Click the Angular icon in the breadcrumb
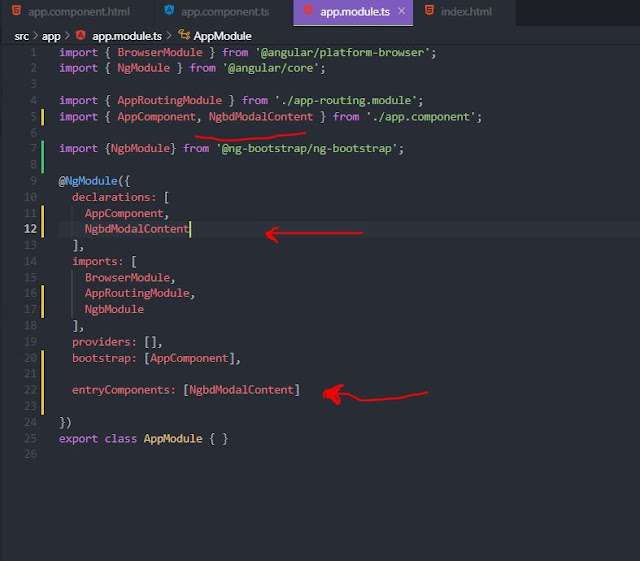The height and width of the screenshot is (561, 640). click(x=80, y=35)
